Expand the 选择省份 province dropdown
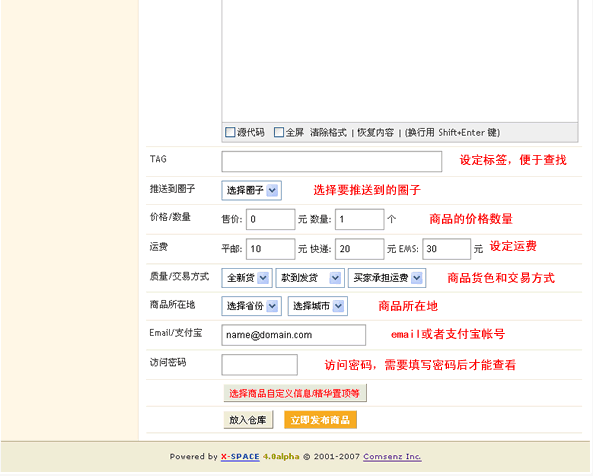593x476 pixels. 251,306
